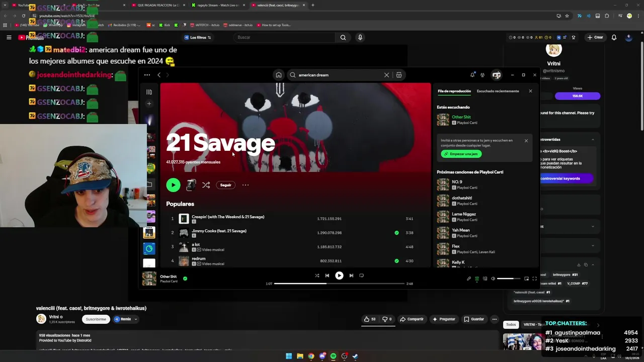
Task: Like the YouTube video
Action: click(x=370, y=319)
